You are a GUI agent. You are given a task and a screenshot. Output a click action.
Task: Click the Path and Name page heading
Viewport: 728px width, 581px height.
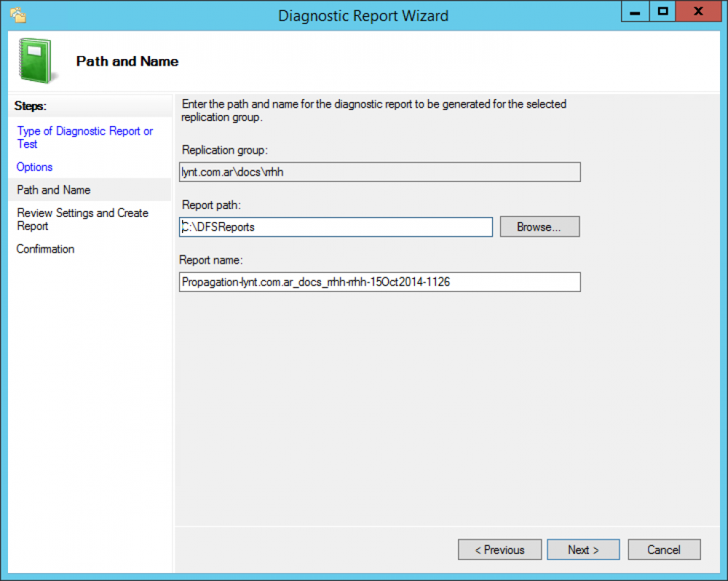point(127,61)
